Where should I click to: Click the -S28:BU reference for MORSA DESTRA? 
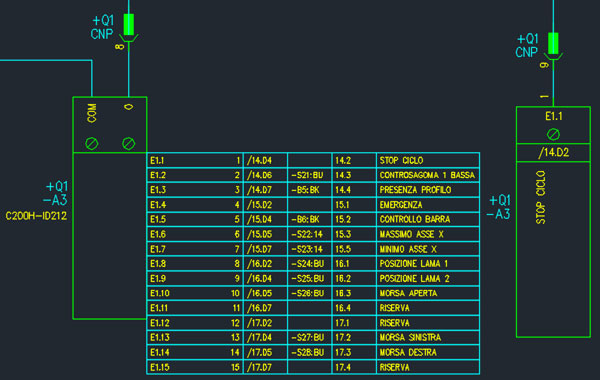(308, 352)
